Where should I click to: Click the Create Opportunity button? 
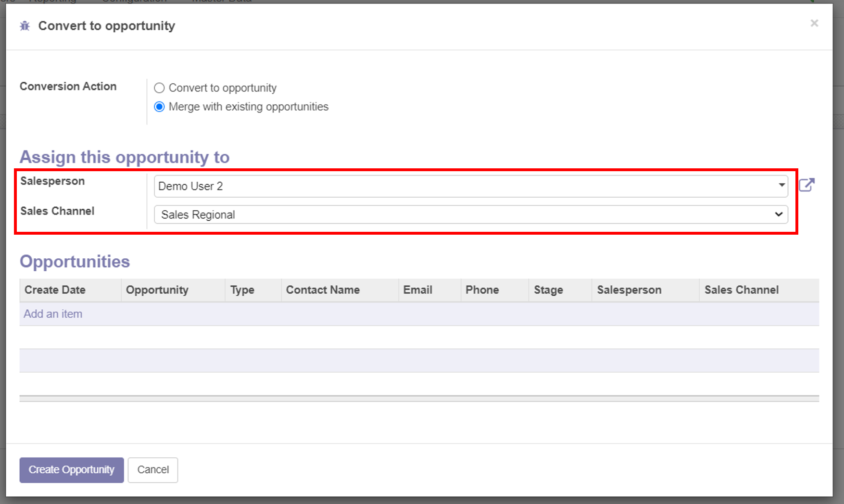pyautogui.click(x=72, y=470)
